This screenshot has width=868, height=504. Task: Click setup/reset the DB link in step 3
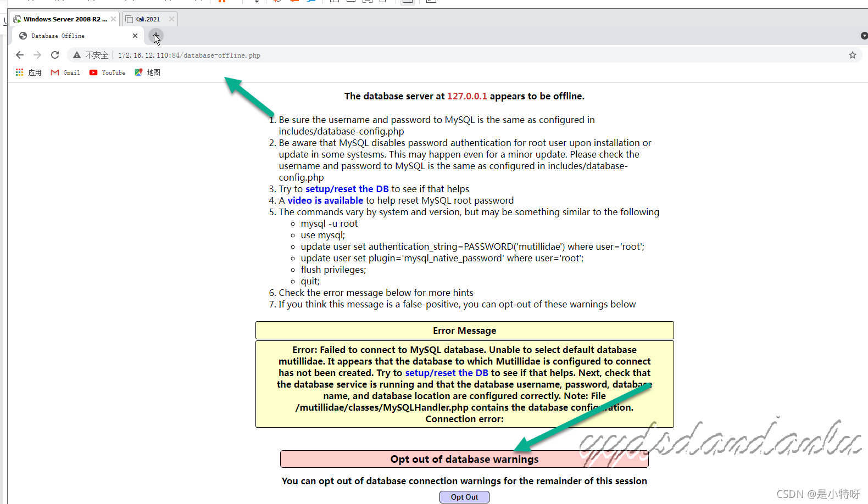pos(347,189)
